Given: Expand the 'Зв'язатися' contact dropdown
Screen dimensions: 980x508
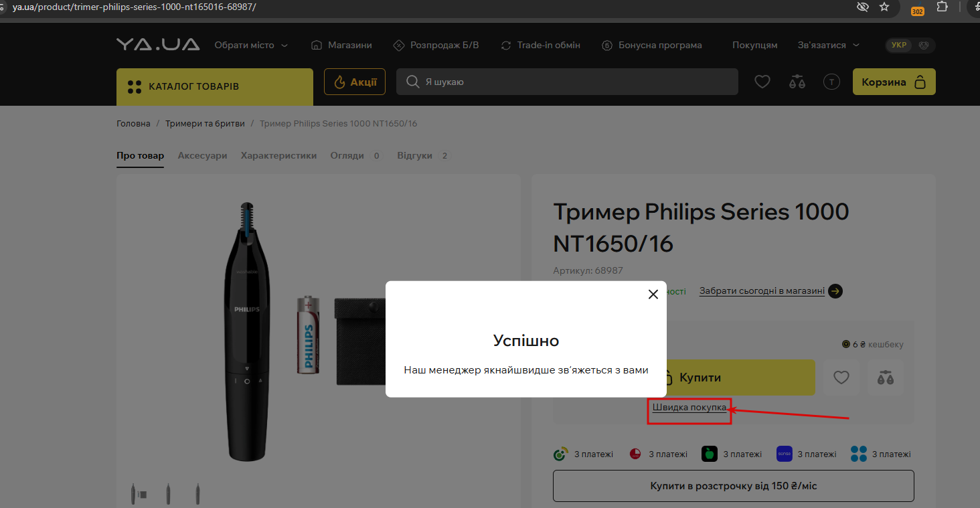Looking at the screenshot, I should 829,46.
